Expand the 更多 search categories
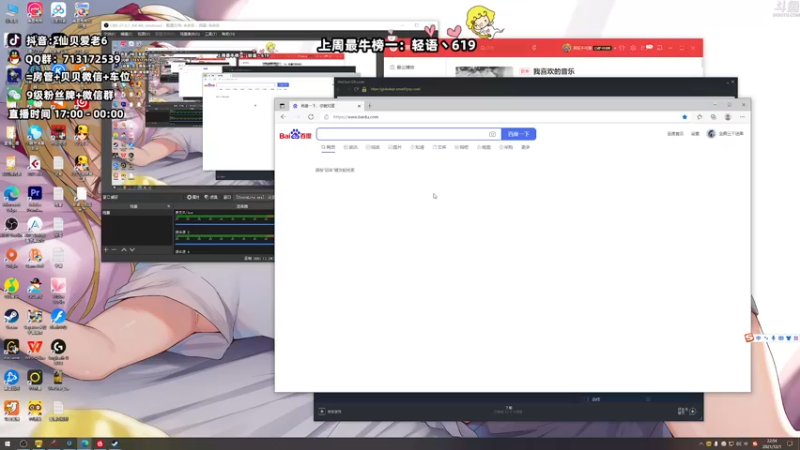 point(526,147)
